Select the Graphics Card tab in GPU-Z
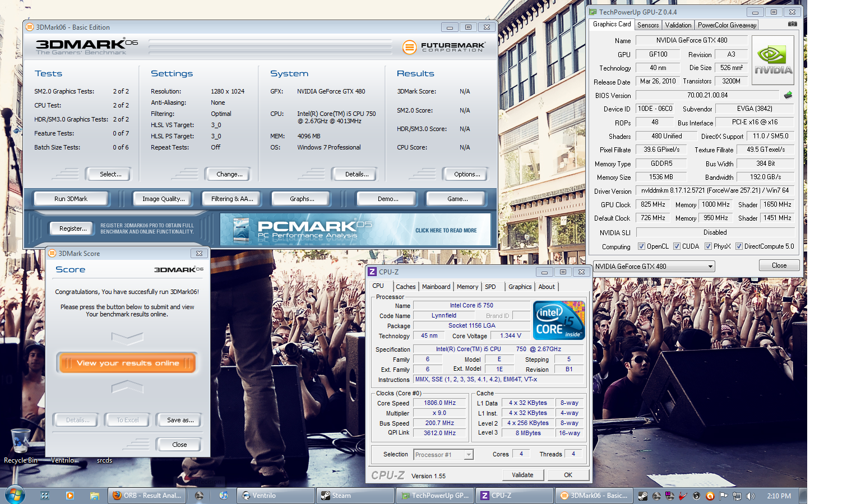The width and height of the screenshot is (861, 504). [612, 24]
